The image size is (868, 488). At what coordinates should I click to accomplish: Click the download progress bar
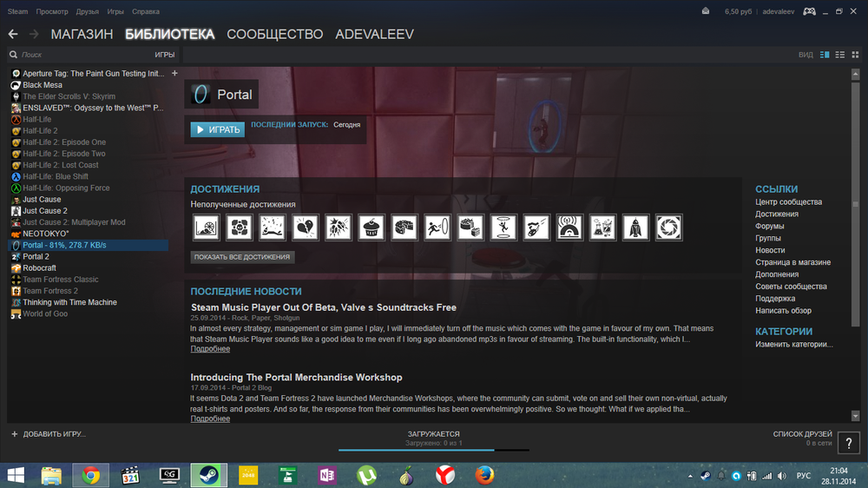(x=433, y=450)
